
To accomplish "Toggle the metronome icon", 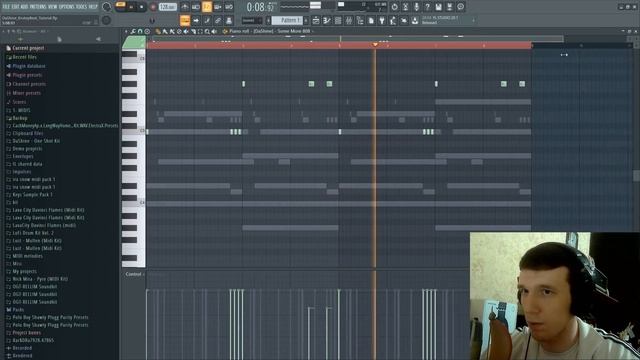I will coord(185,7).
